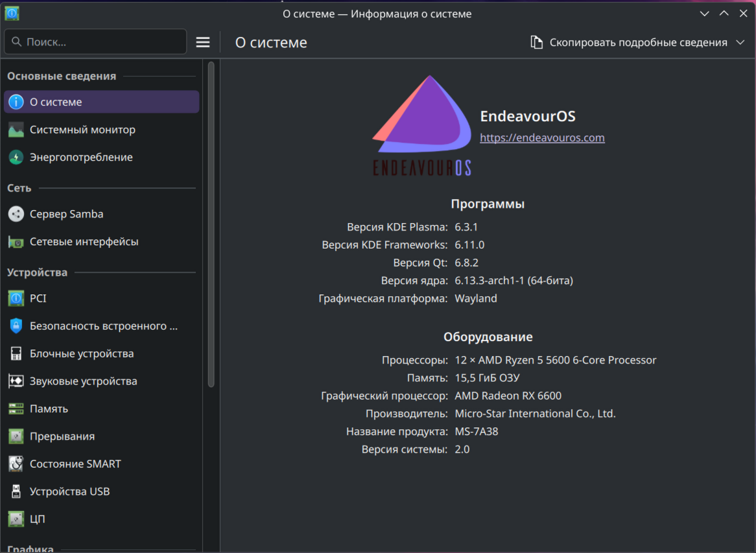Open Сервер Samba share icon
Image resolution: width=756 pixels, height=553 pixels.
(x=16, y=214)
